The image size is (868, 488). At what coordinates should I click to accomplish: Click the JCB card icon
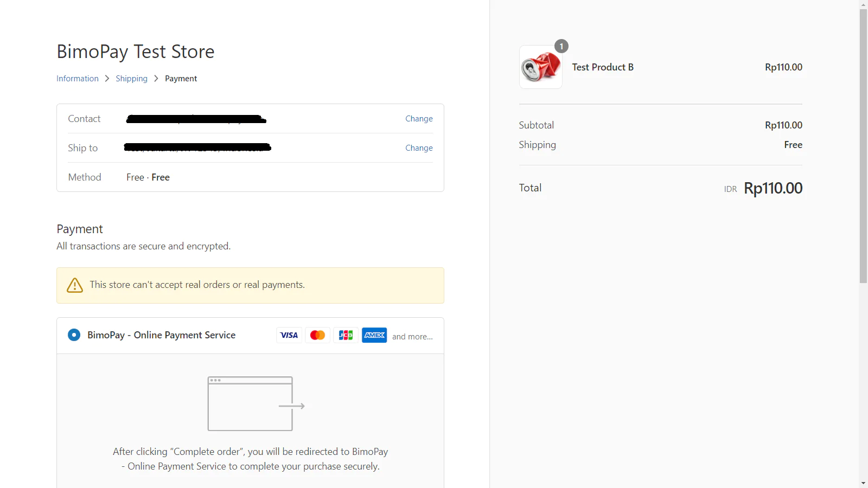coord(346,335)
